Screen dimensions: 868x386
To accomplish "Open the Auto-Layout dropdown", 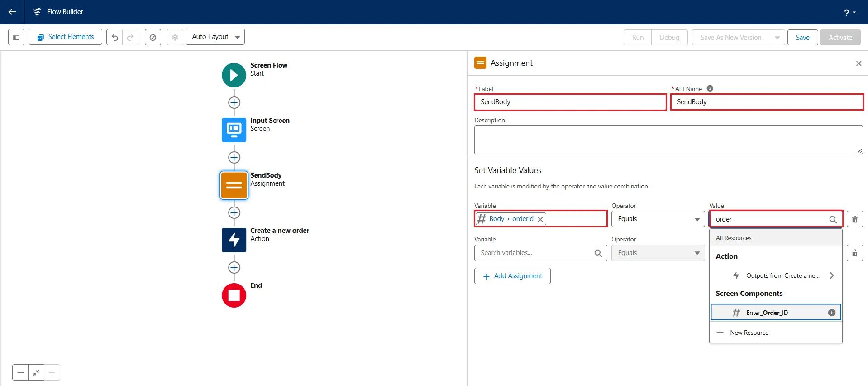I will pyautogui.click(x=215, y=37).
